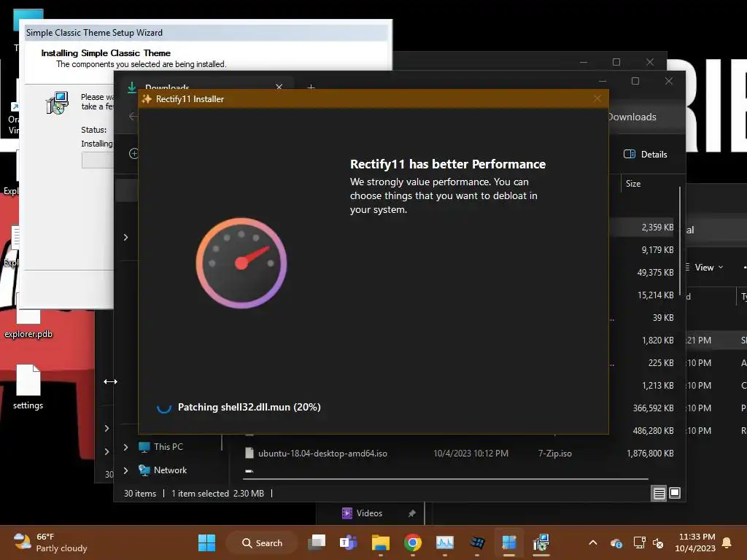Click the Windows Start button
Screen dimensions: 747x560
(x=206, y=542)
